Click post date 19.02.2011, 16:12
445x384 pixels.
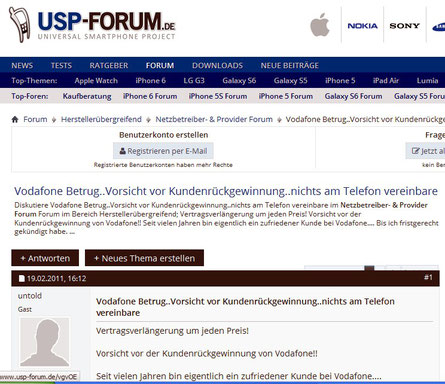[56, 278]
